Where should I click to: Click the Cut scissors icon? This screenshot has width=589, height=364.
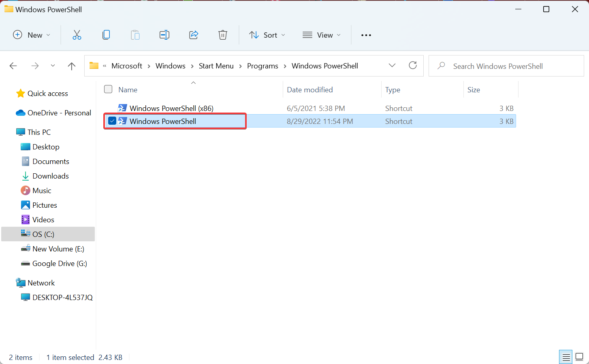pyautogui.click(x=77, y=35)
